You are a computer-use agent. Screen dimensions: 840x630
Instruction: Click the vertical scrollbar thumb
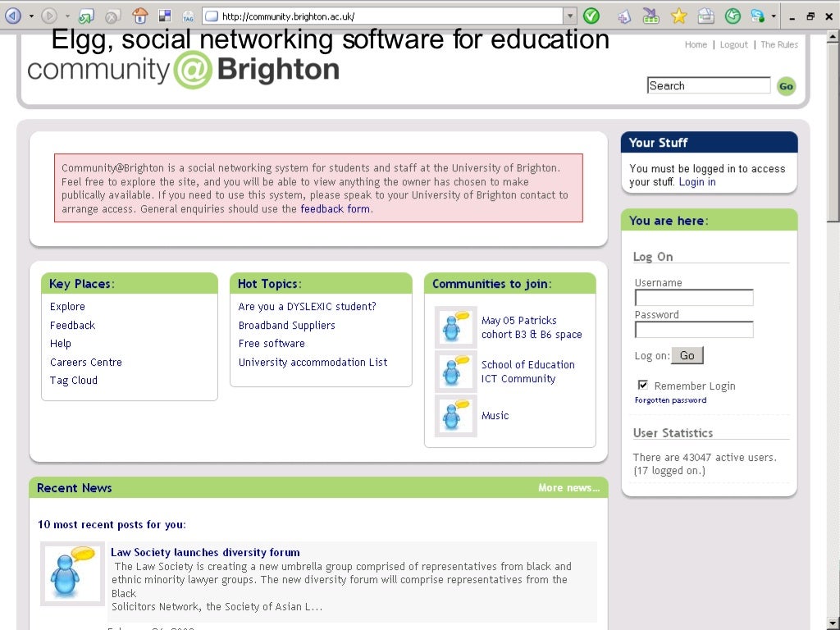point(833,132)
